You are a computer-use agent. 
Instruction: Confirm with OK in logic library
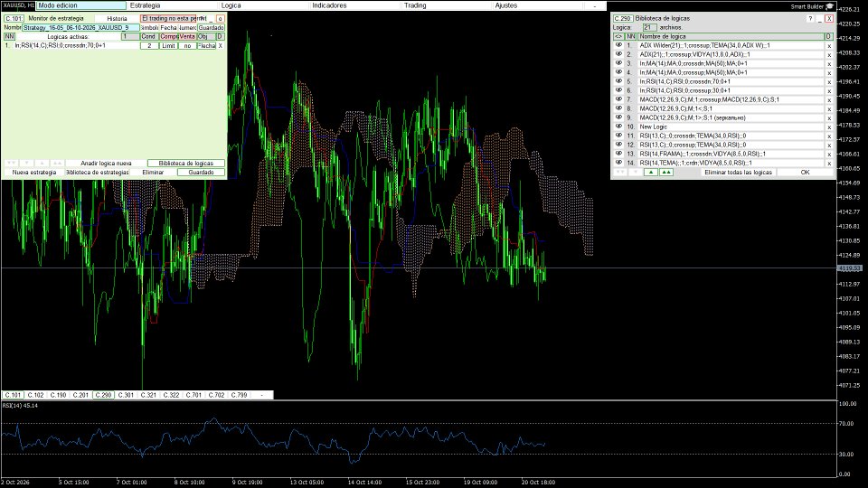[x=805, y=172]
